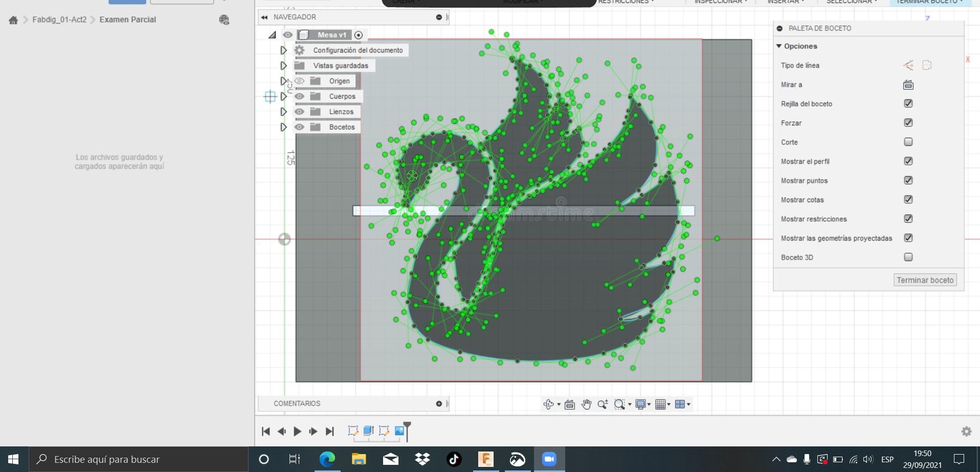
Task: Jump to the timeline end
Action: 329,432
